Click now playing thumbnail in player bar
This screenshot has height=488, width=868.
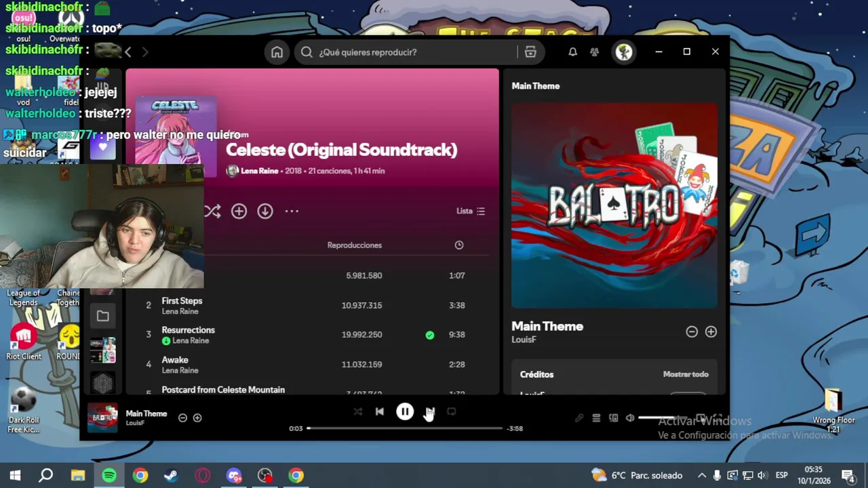tap(102, 418)
